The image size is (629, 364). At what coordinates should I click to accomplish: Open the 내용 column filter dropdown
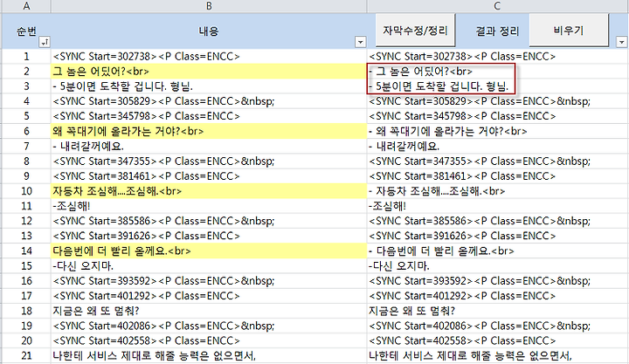tap(360, 42)
